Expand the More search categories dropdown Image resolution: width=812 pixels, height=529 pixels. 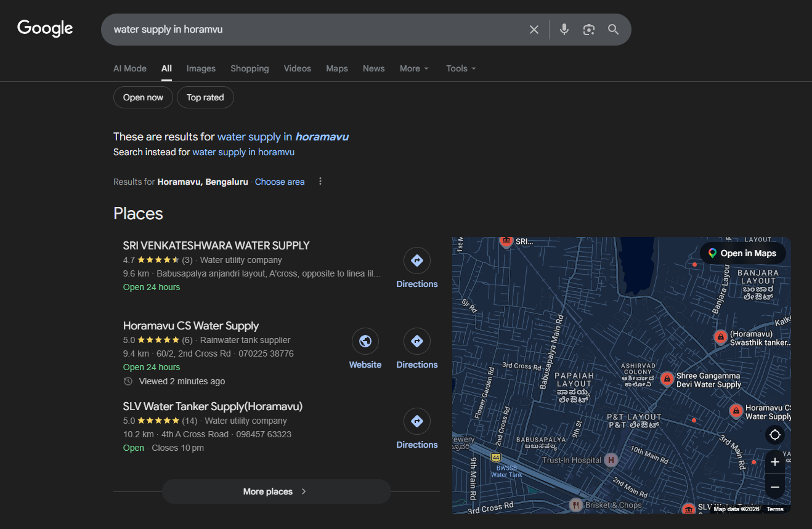click(414, 68)
